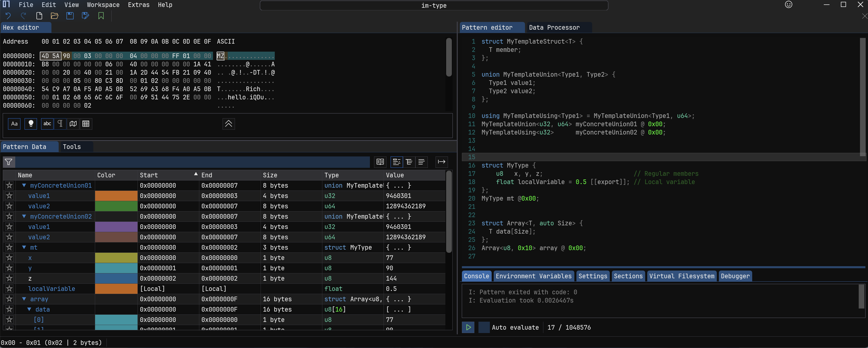Toggle the Aa upper case hex option
868x348 pixels.
14,124
